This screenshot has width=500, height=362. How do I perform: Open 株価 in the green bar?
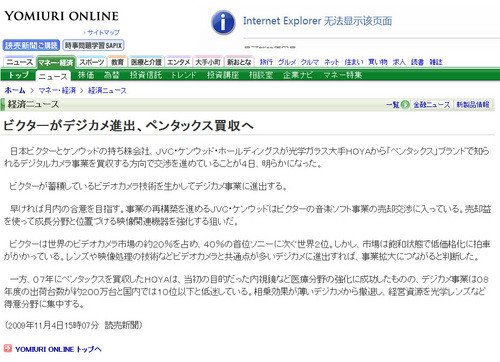pyautogui.click(x=86, y=75)
